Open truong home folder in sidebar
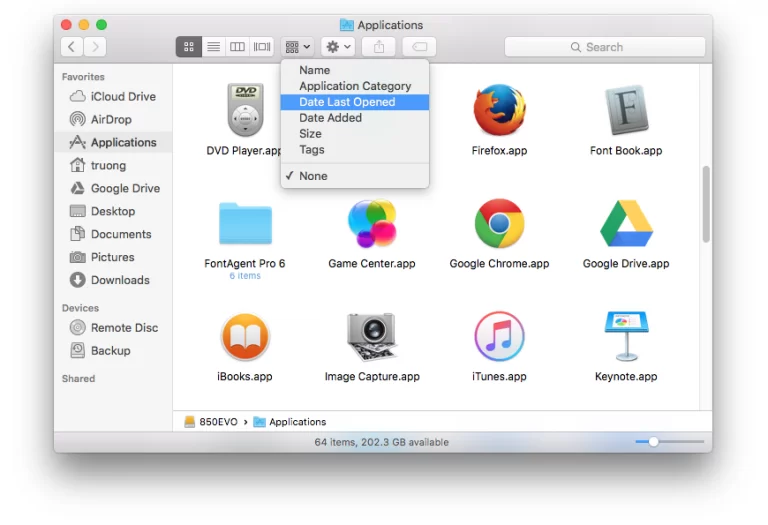Screen dimensions: 768x525 114,166
